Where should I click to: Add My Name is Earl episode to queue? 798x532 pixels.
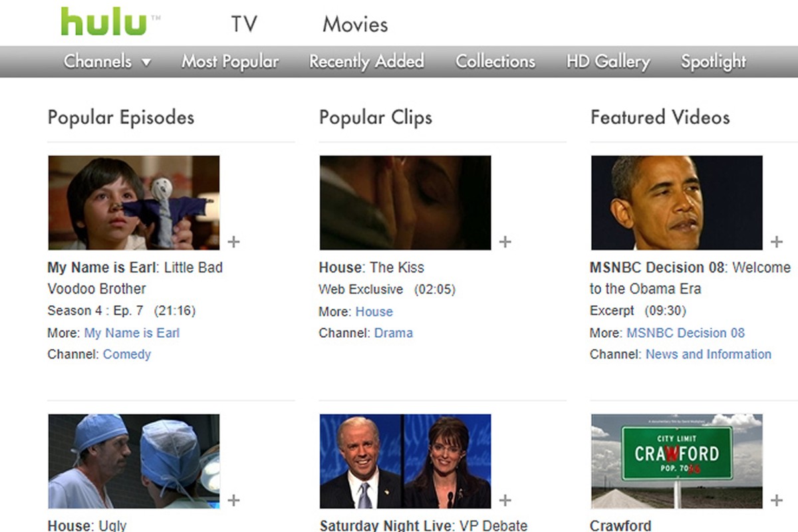233,242
